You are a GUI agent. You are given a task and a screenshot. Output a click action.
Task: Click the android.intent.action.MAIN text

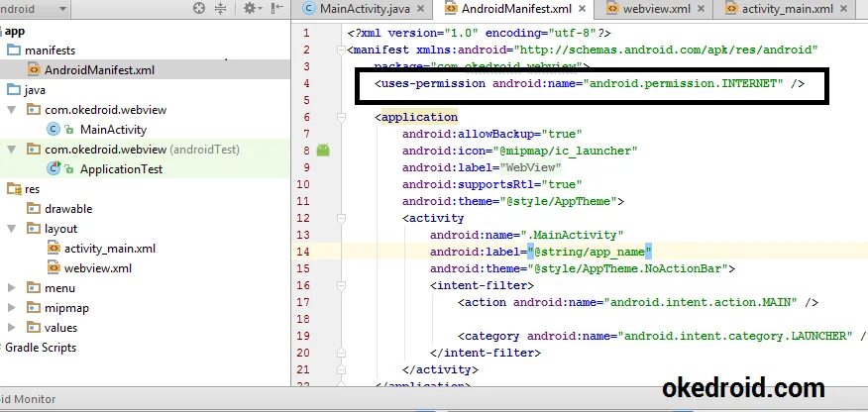(x=701, y=302)
